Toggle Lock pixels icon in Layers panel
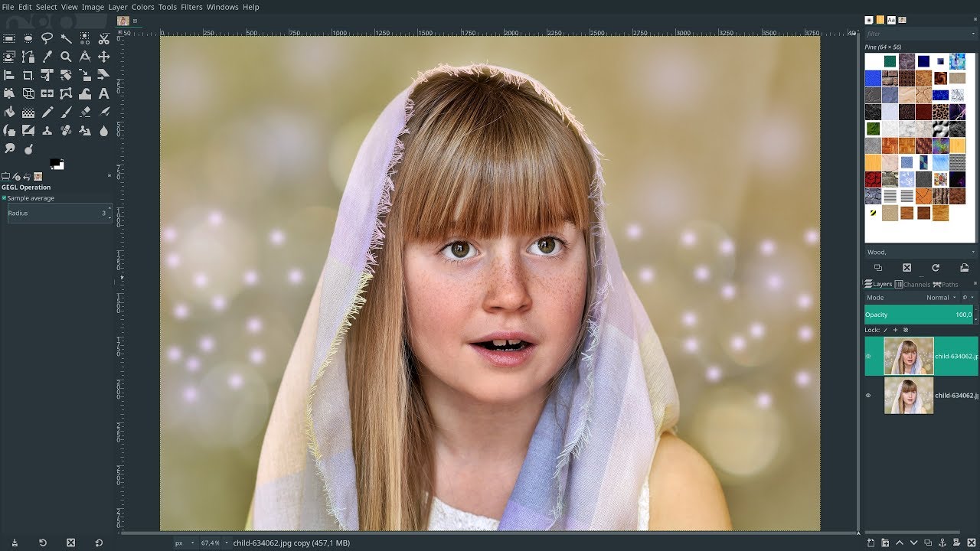 [885, 330]
